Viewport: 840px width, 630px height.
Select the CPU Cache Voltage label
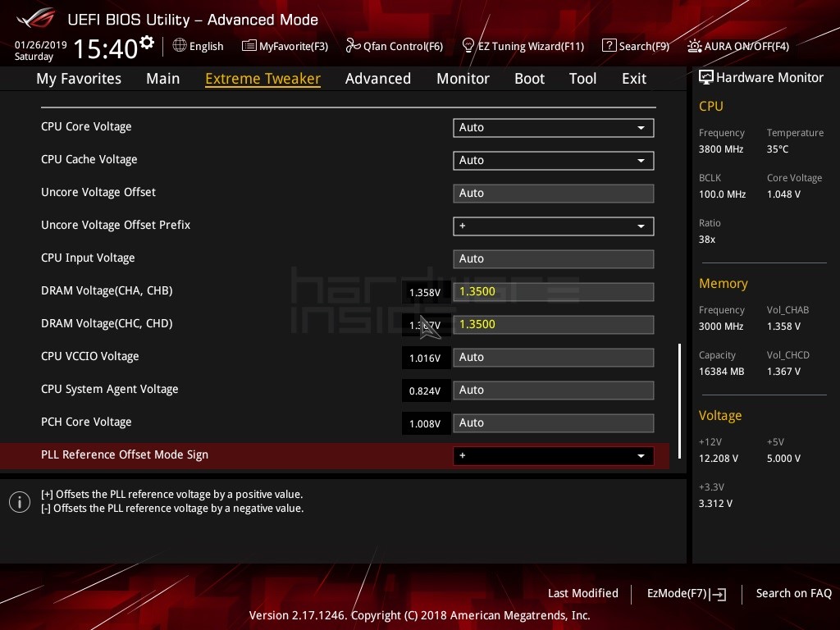(x=89, y=160)
